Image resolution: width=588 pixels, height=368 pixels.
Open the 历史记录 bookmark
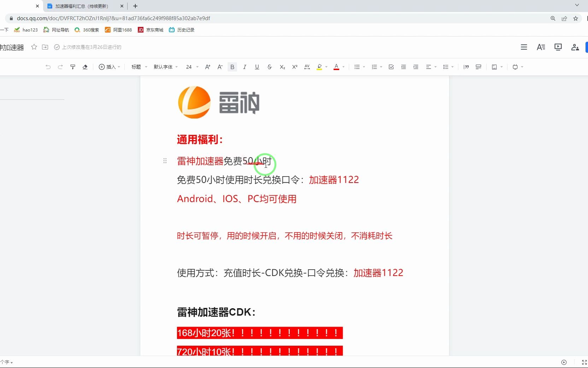click(x=182, y=30)
